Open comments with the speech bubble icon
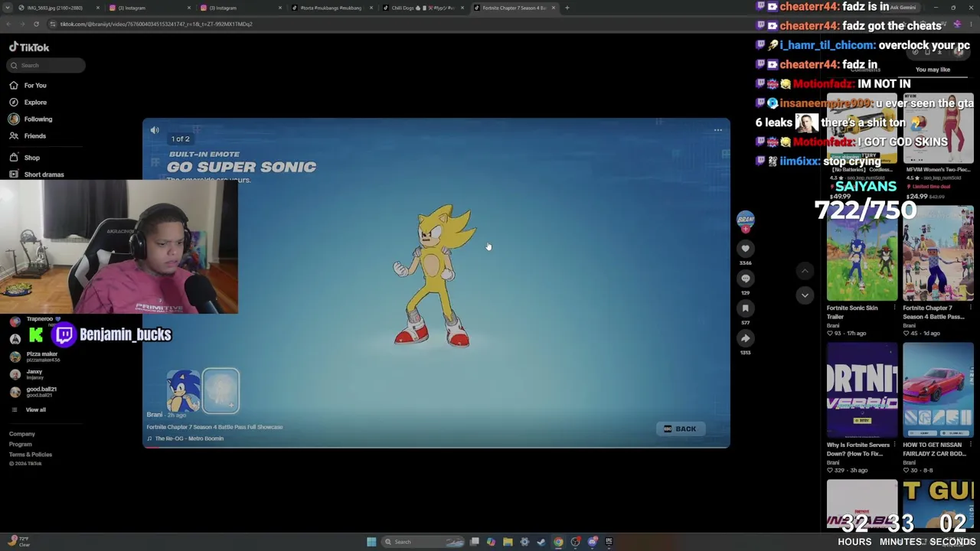 [x=745, y=279]
